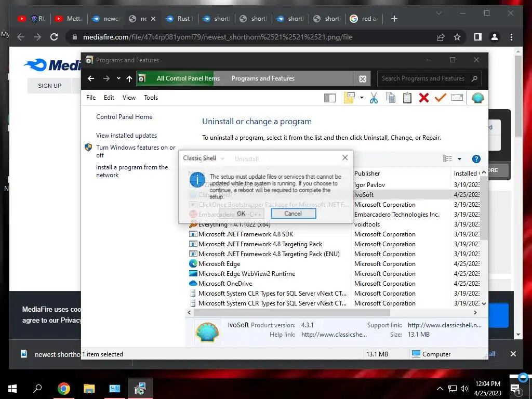Viewport: 532px width, 399px height.
Task: Open the Edit menu
Action: click(109, 98)
